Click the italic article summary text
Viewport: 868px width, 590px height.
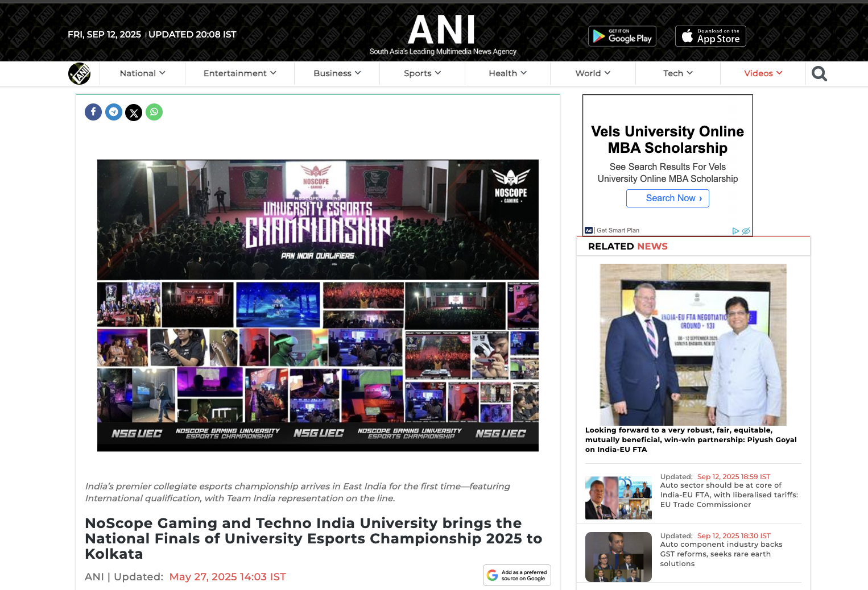pos(297,492)
